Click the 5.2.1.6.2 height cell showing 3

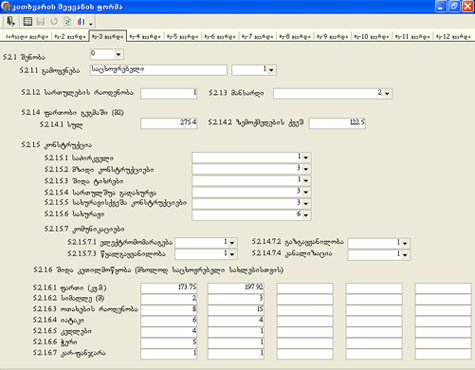pyautogui.click(x=236, y=299)
